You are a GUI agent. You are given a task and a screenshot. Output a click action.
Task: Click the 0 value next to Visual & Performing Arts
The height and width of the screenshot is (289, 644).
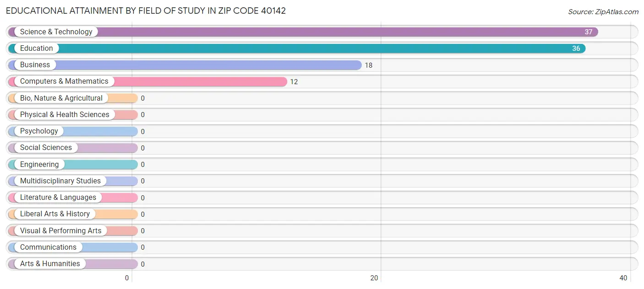[143, 231]
